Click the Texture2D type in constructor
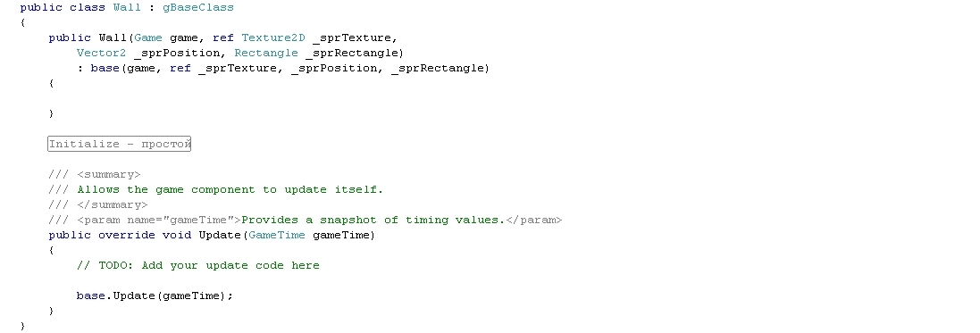The width and height of the screenshot is (980, 333). [273, 38]
